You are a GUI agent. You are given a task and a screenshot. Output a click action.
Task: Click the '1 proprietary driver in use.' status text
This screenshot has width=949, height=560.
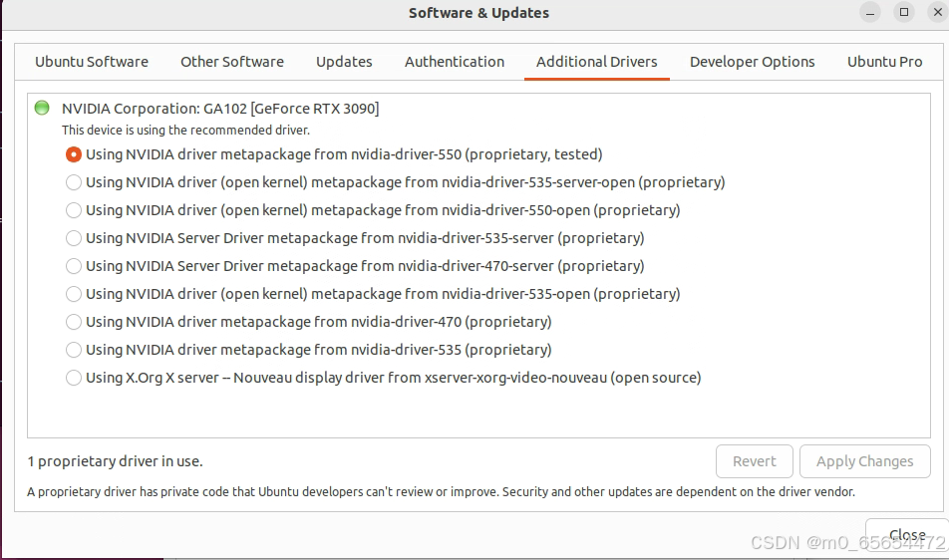[115, 461]
